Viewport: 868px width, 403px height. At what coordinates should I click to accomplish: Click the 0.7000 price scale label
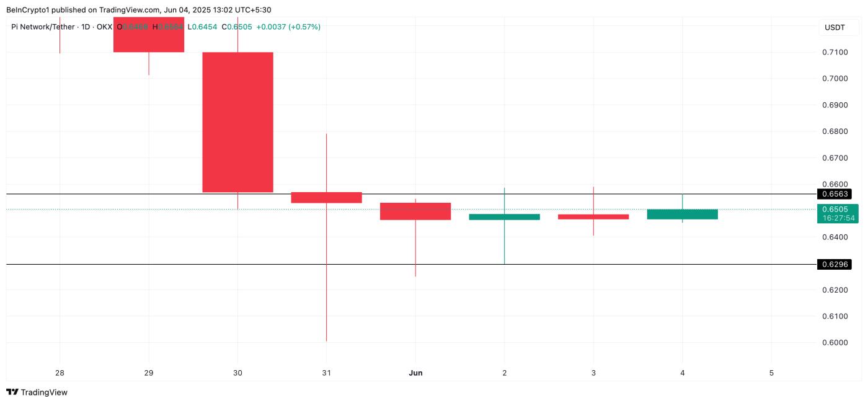click(835, 79)
